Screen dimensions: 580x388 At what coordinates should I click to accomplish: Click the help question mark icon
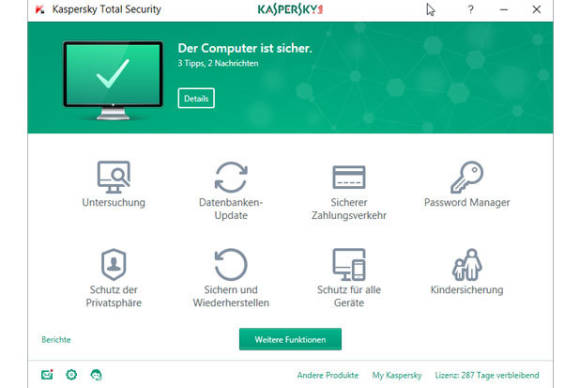click(471, 10)
